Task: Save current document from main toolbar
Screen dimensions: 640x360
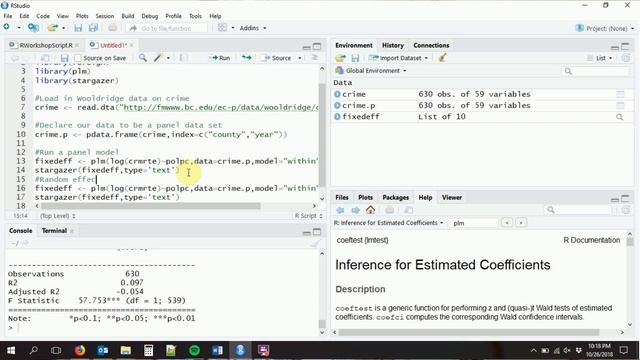Action: click(78, 28)
